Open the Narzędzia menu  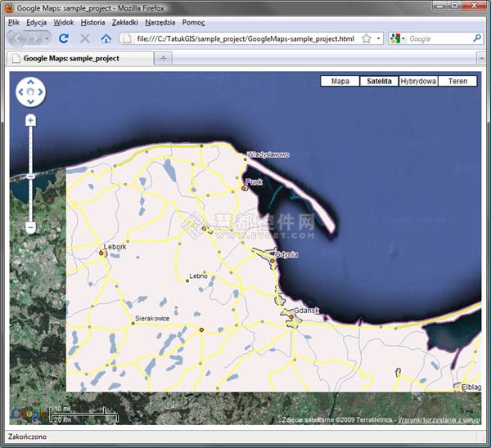pos(160,23)
